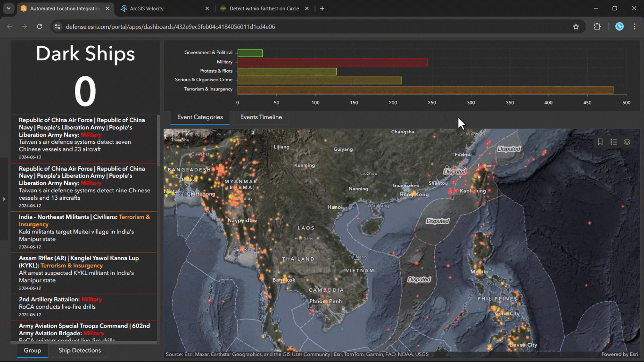Reload the dashboard page
644x362 pixels.
(39, 26)
